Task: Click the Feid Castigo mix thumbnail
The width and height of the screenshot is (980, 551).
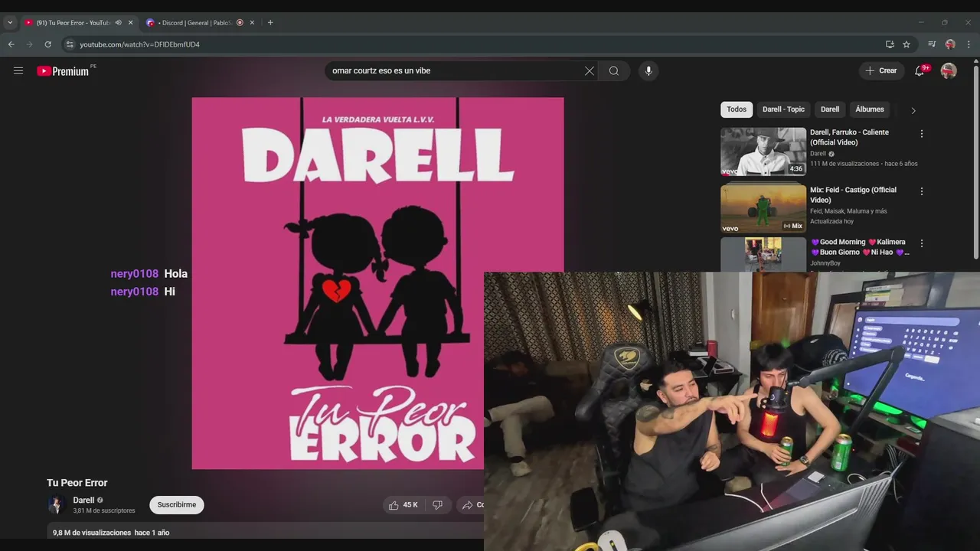Action: point(763,208)
